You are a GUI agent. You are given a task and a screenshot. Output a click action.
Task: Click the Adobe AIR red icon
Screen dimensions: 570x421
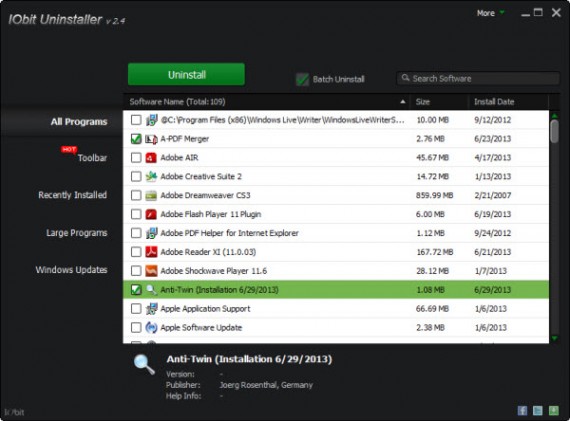(151, 158)
